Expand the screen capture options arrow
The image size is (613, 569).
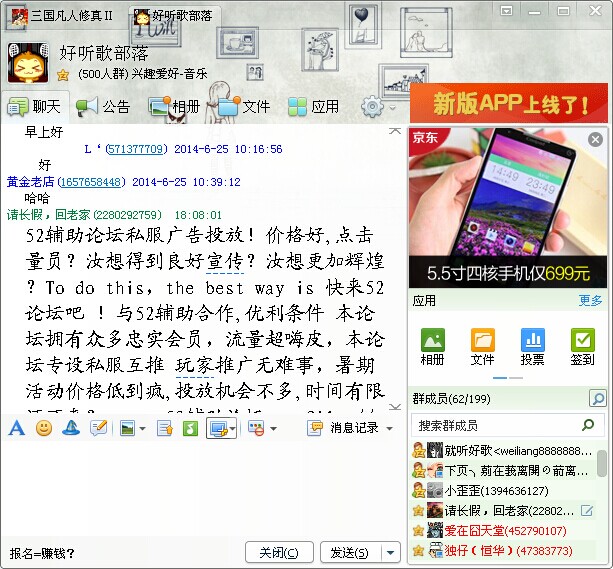233,429
